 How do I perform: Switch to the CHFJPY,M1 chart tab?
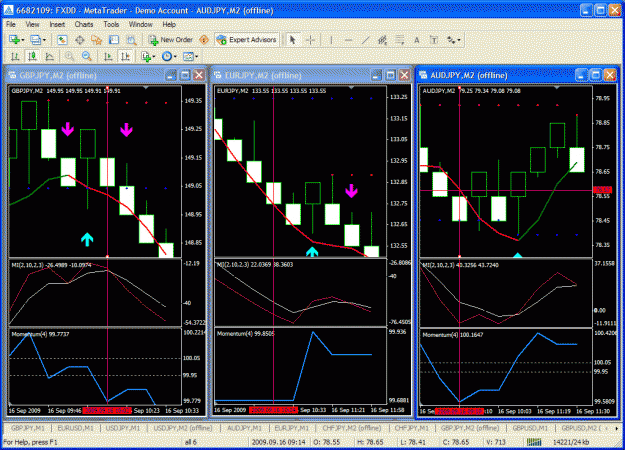pyautogui.click(x=411, y=428)
